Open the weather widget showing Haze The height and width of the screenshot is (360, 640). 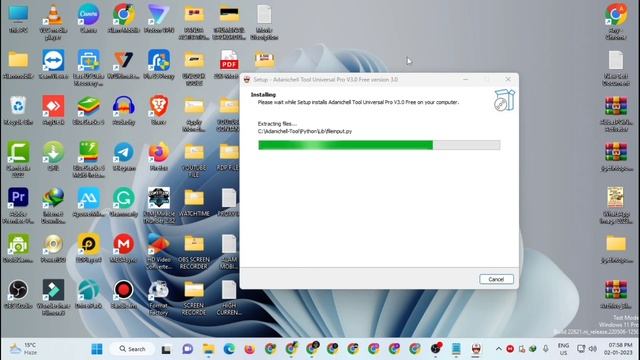tap(24, 349)
